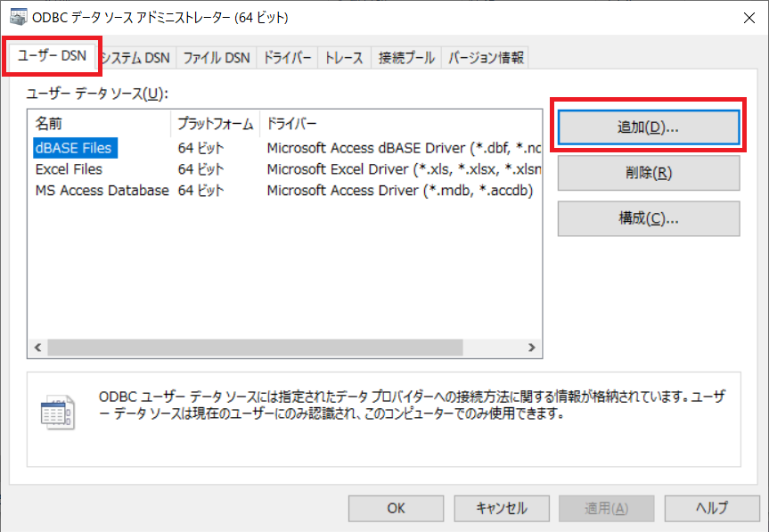Switch to the トレース tab
This screenshot has width=769, height=532.
344,58
